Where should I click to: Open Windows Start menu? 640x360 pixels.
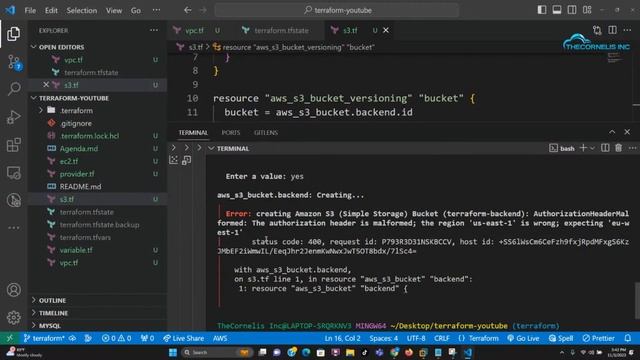pos(173,352)
